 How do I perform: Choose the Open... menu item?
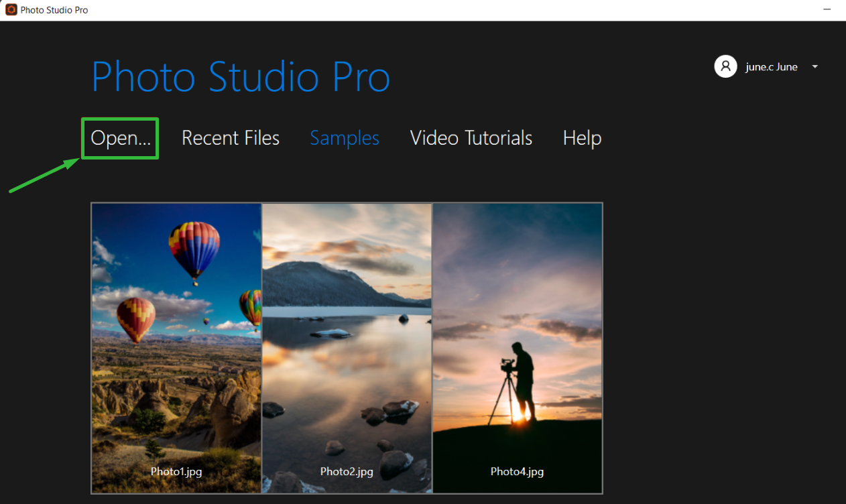pyautogui.click(x=121, y=138)
